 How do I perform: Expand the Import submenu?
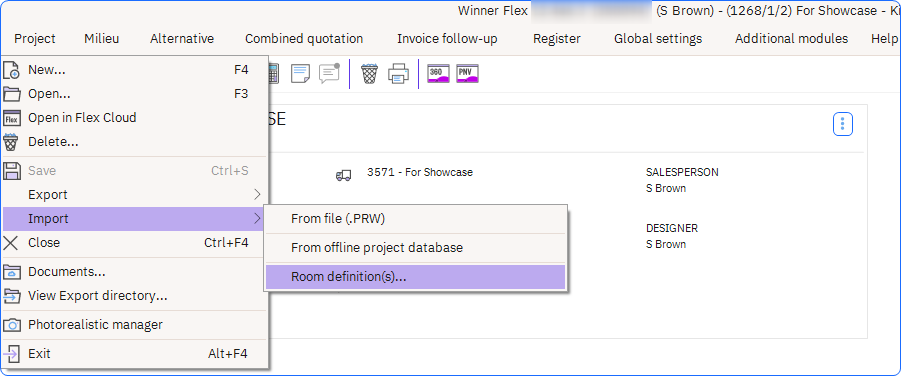click(134, 218)
